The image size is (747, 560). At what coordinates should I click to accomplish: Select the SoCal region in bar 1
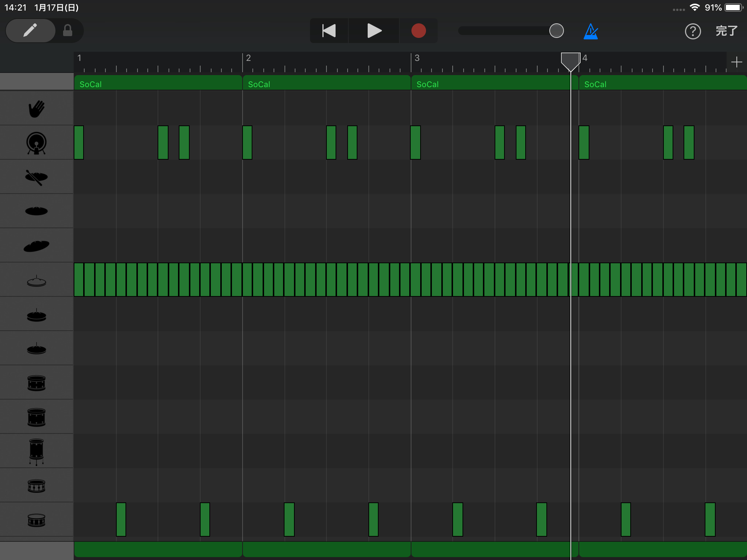(x=158, y=83)
